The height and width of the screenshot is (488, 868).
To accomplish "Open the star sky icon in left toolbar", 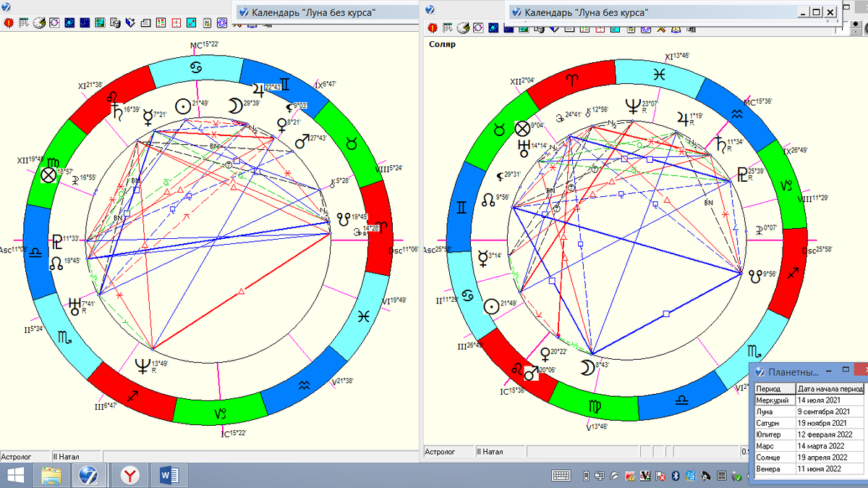I will point(85,22).
